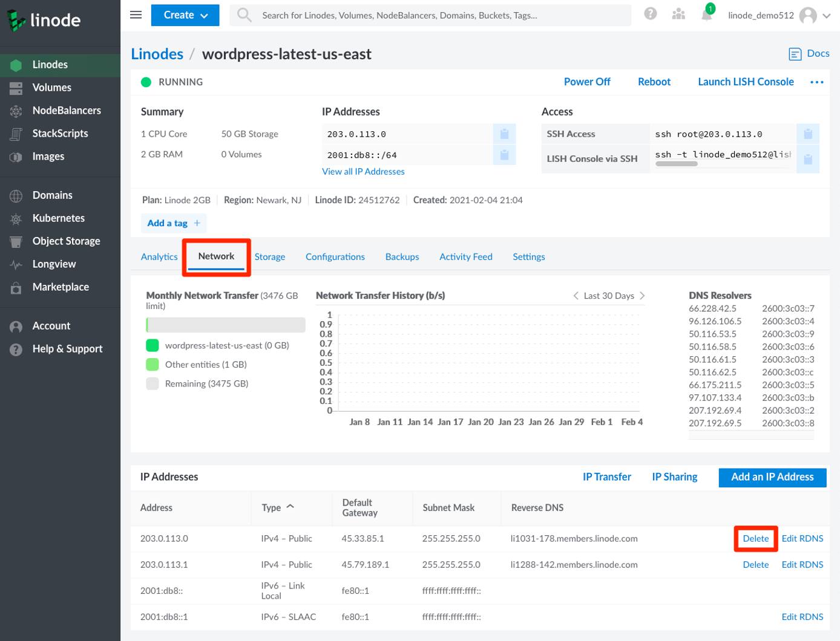Open notifications via the bell icon

click(706, 15)
